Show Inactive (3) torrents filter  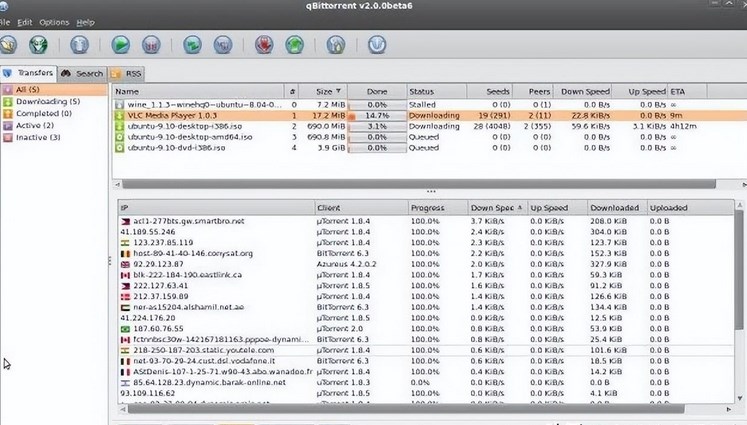coord(39,137)
